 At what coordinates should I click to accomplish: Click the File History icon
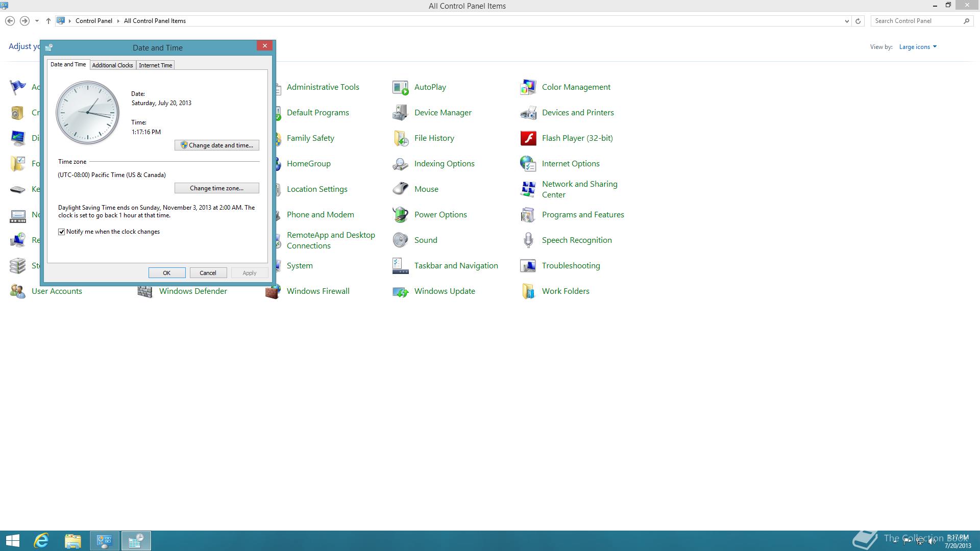[400, 138]
